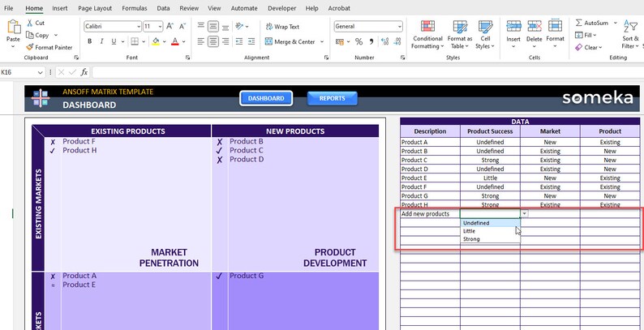The height and width of the screenshot is (330, 644).
Task: Select Undefined in the dropdown list
Action: 491,223
